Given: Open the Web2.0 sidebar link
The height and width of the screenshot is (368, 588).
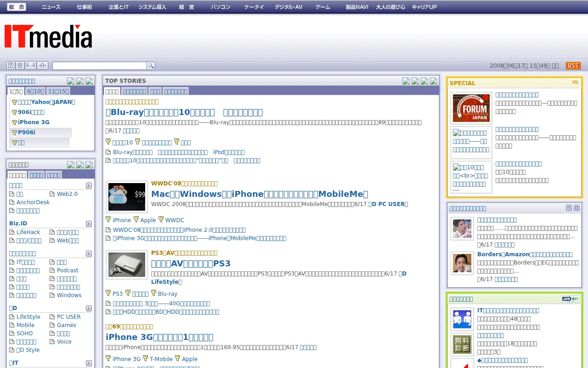Looking at the screenshot, I should coord(67,194).
